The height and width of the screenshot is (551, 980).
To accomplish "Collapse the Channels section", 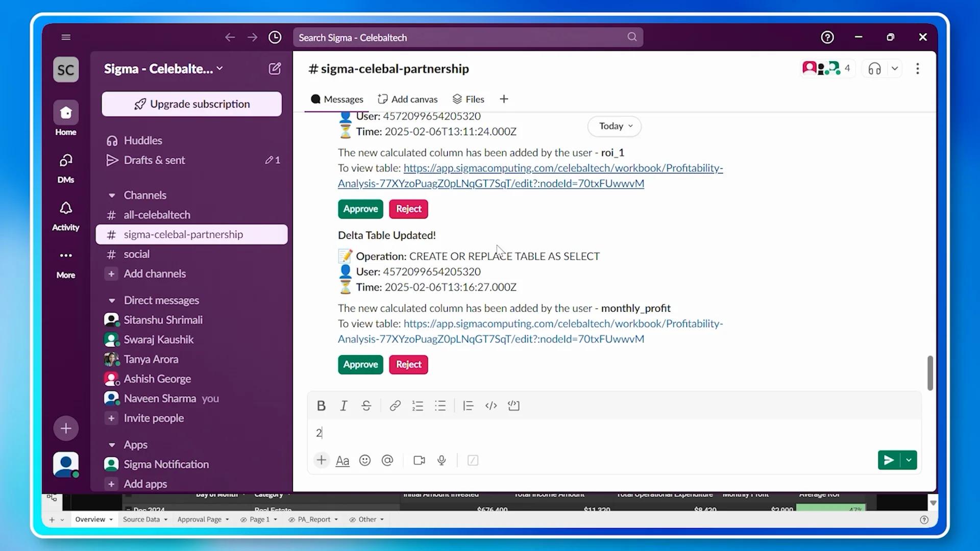I will (x=112, y=195).
